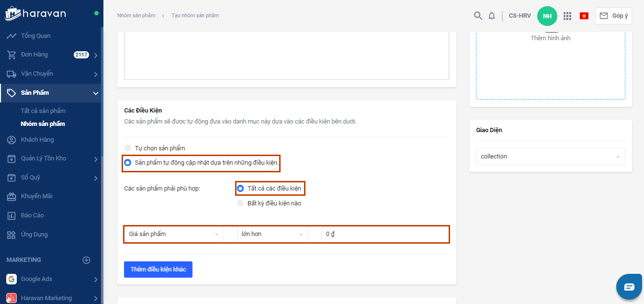Click the 'Góp ý' feedback button
The width and height of the screenshot is (644, 304).
click(613, 16)
